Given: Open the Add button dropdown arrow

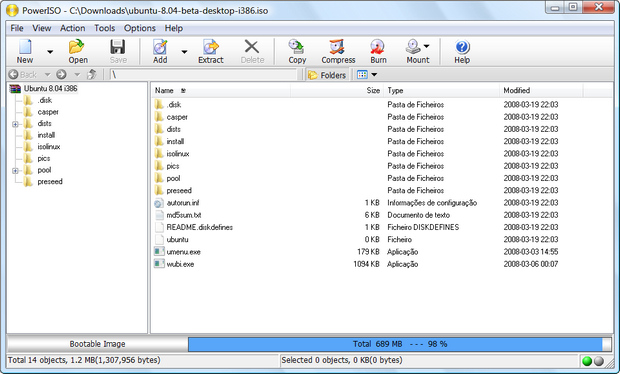Looking at the screenshot, I should pyautogui.click(x=184, y=52).
